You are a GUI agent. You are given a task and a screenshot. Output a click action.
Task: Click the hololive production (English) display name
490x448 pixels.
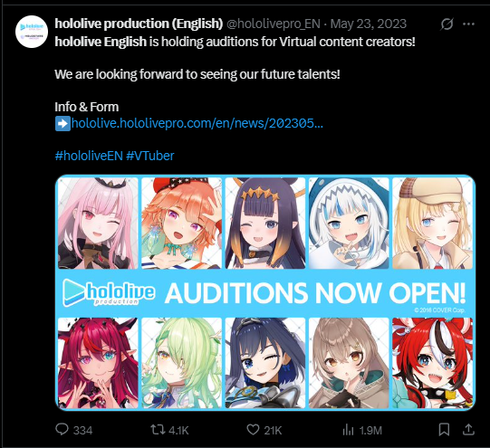[x=139, y=24]
